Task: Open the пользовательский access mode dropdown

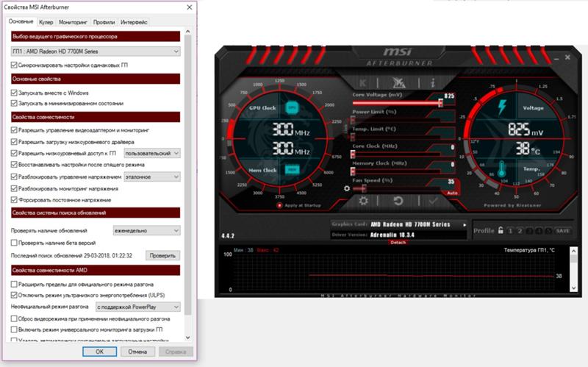Action: coord(152,153)
